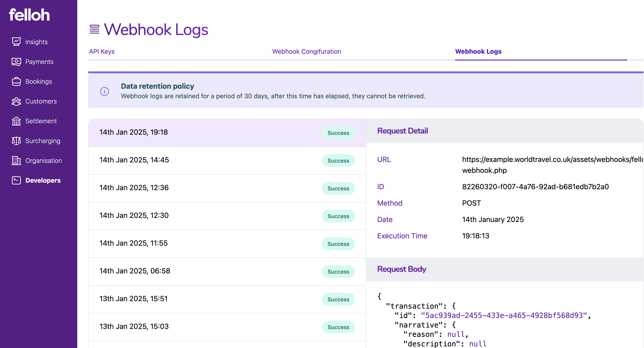The image size is (644, 348).
Task: Open log entry 14th Jan 2025, 11:55
Action: tap(227, 244)
